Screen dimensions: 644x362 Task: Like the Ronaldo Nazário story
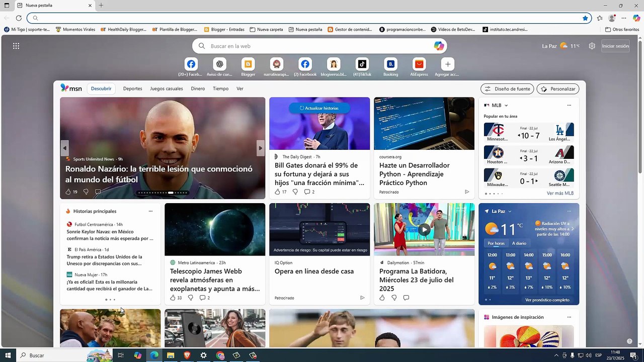(68, 192)
